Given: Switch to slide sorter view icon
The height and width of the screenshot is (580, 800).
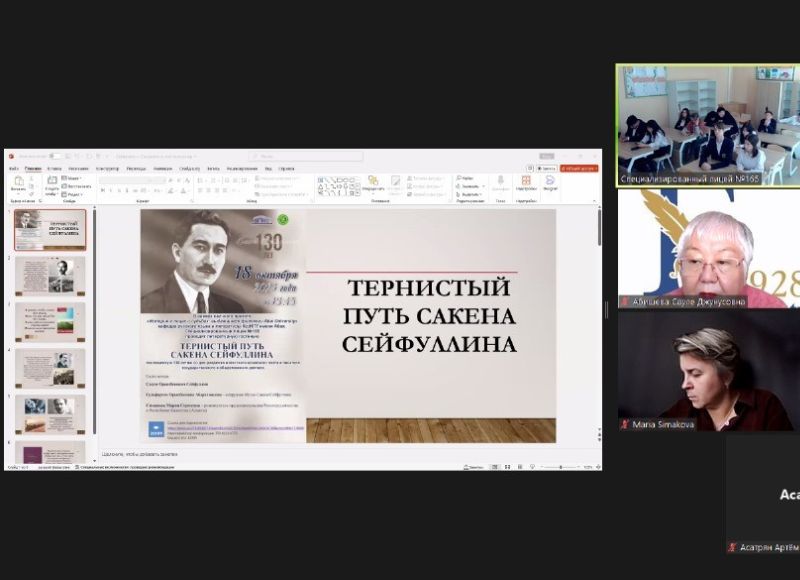Looking at the screenshot, I should tap(506, 467).
